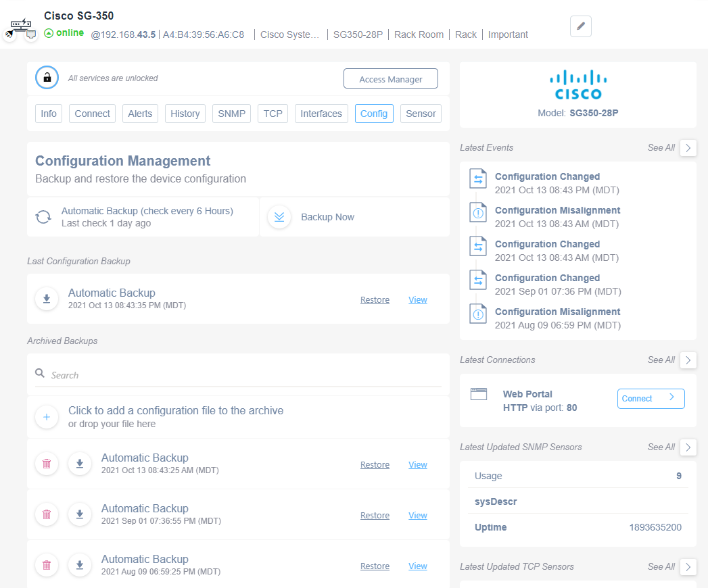This screenshot has height=588, width=708.
Task: Click the lock icon for service access
Action: click(47, 78)
